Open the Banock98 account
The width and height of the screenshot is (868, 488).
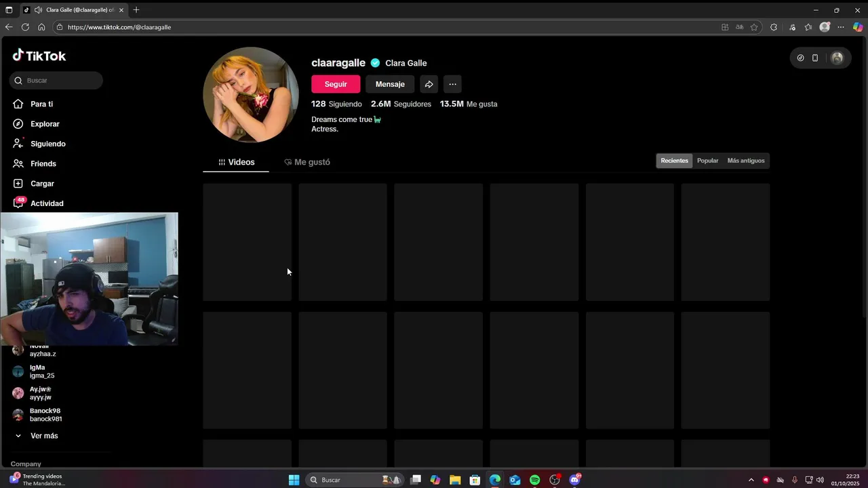point(45,415)
